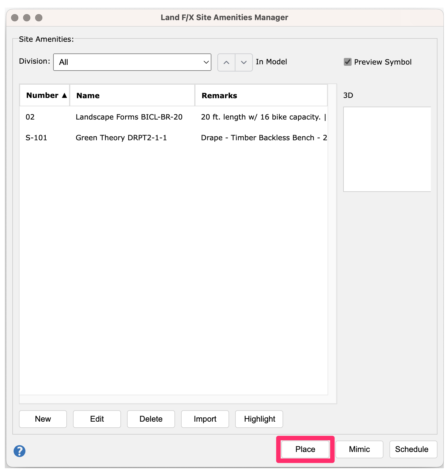448x476 pixels.
Task: Sort by the Name column header
Action: [x=132, y=96]
